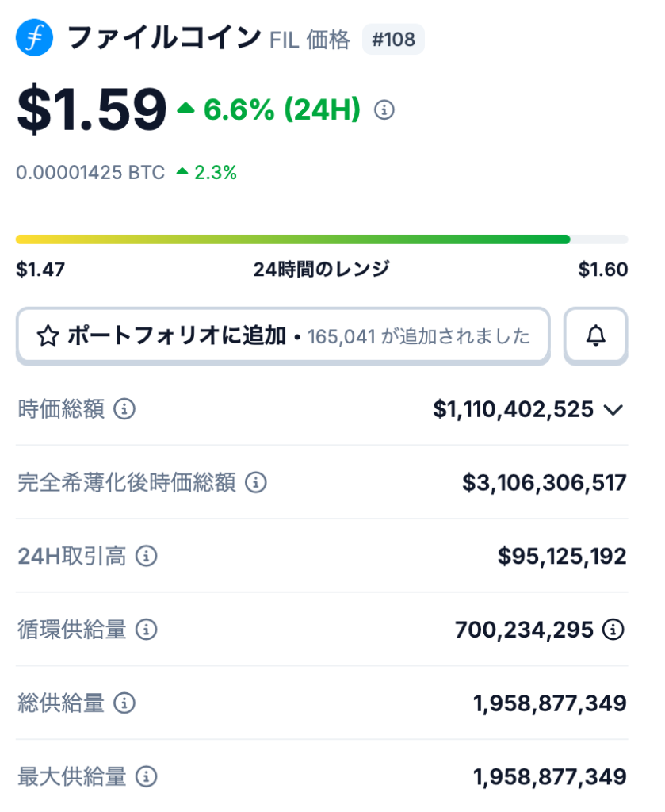This screenshot has width=665, height=812.
Task: Click info icon next to 総供給量
Action: (x=124, y=703)
